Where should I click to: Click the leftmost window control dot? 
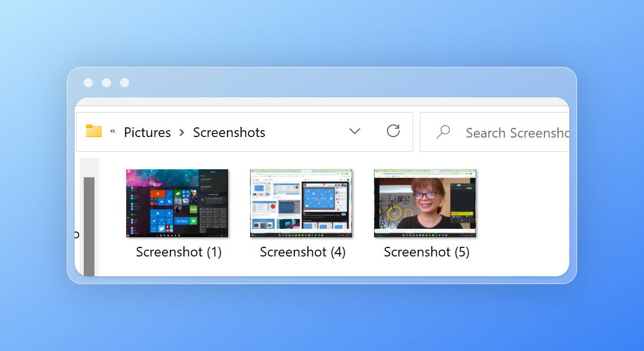tap(88, 83)
